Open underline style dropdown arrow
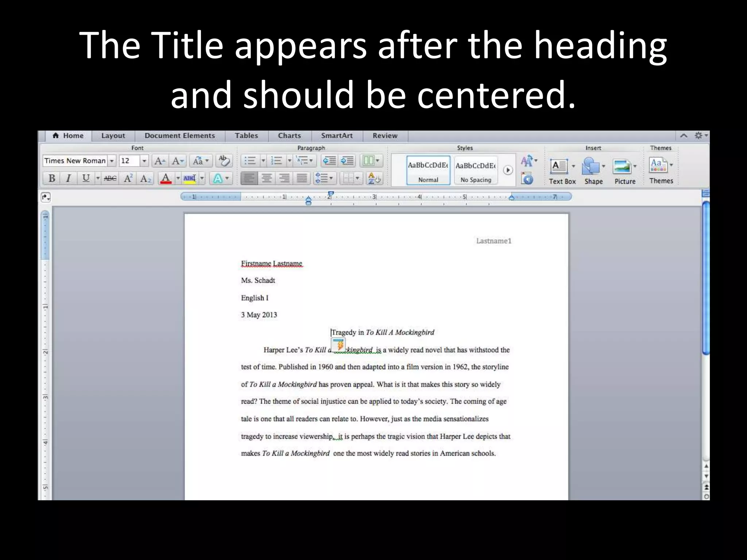This screenshot has width=747, height=560. 98,178
